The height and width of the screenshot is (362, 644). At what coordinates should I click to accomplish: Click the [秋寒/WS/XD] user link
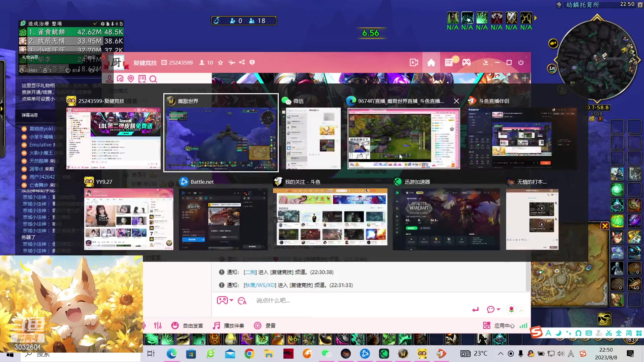pos(260,285)
